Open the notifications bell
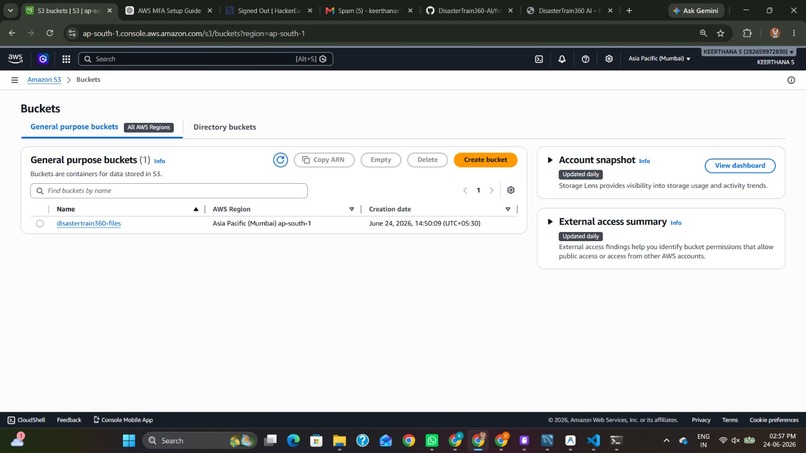Viewport: 806px width, 453px height. [x=562, y=59]
